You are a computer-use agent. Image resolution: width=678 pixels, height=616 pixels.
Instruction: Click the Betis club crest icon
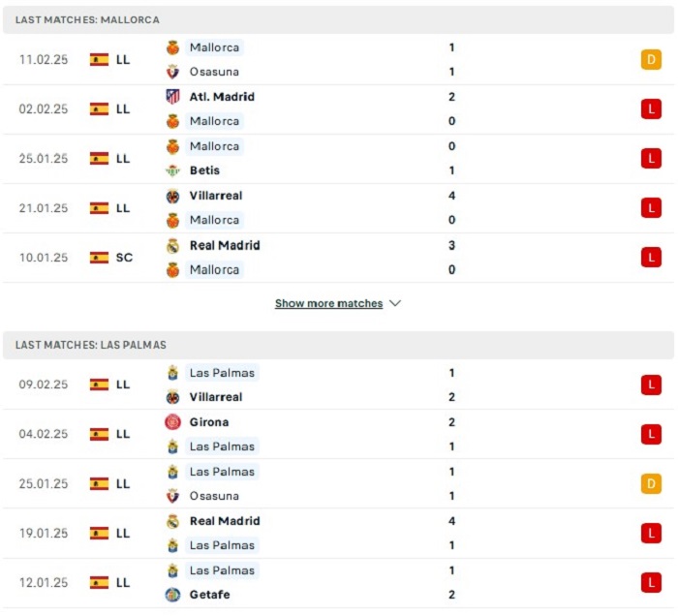click(172, 171)
